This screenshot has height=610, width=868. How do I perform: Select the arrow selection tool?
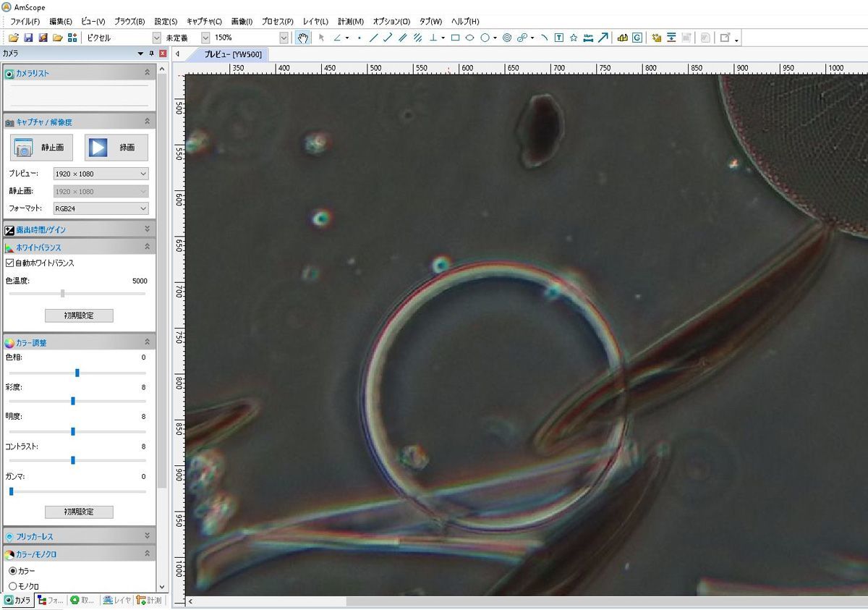click(x=321, y=38)
